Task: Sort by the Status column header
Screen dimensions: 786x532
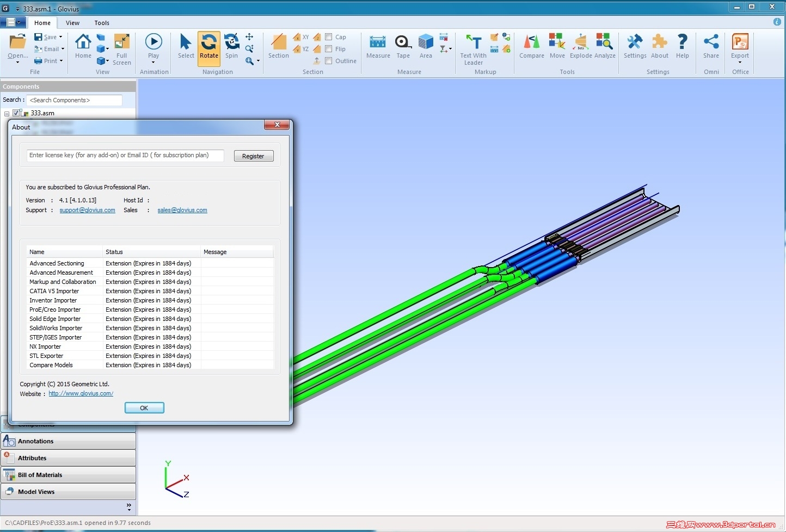Action: 151,252
